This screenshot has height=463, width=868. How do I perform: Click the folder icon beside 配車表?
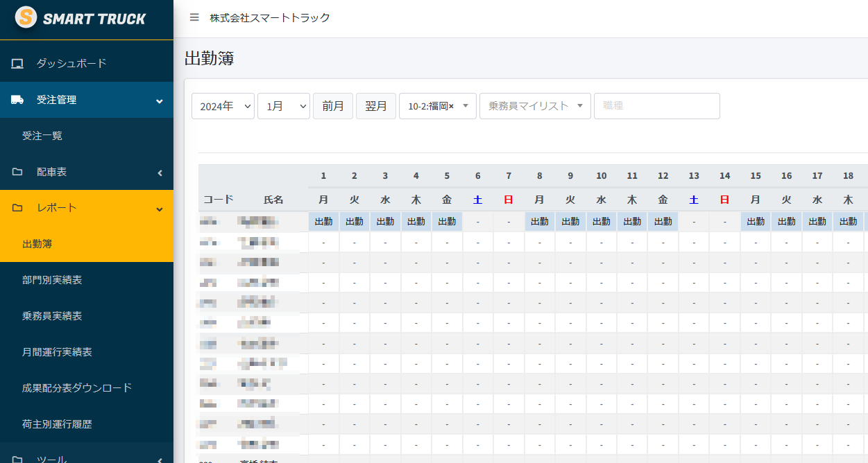pyautogui.click(x=17, y=172)
